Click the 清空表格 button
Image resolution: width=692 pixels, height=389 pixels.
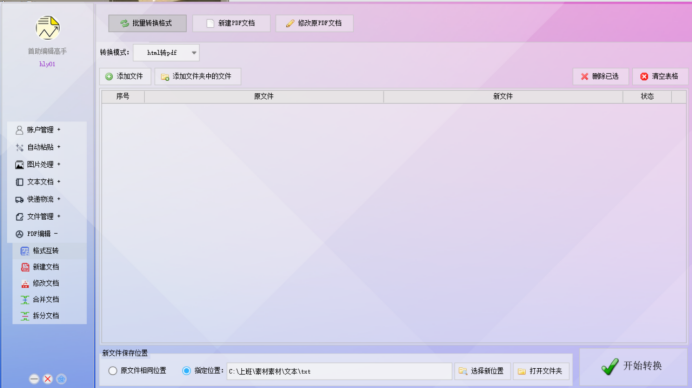pos(660,76)
